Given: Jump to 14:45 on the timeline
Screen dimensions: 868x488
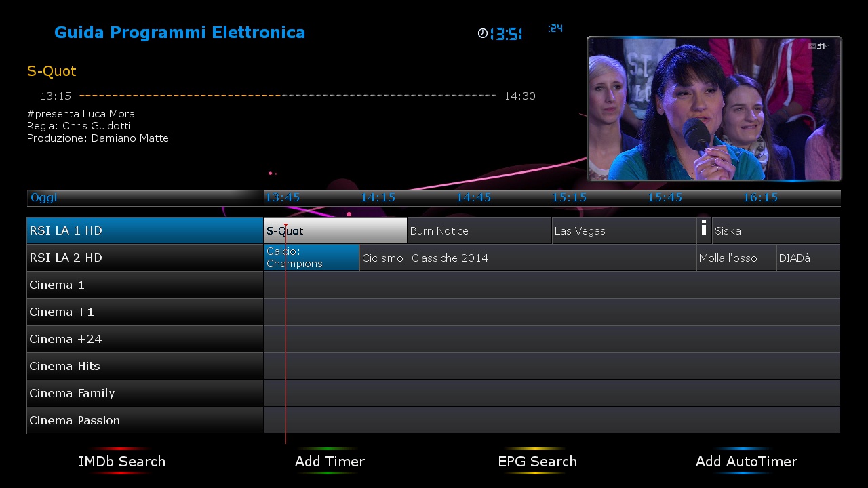Looking at the screenshot, I should (473, 197).
